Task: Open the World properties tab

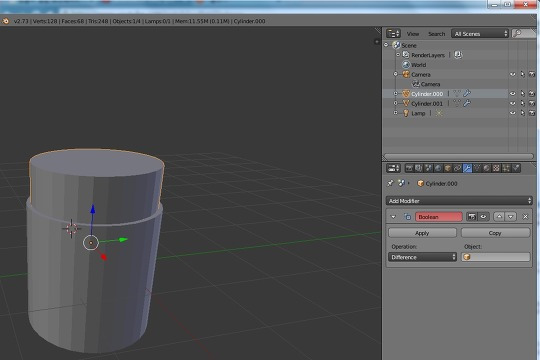Action: pos(438,168)
